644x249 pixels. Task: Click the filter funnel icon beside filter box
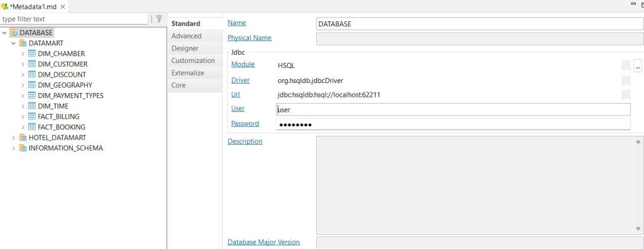click(159, 19)
